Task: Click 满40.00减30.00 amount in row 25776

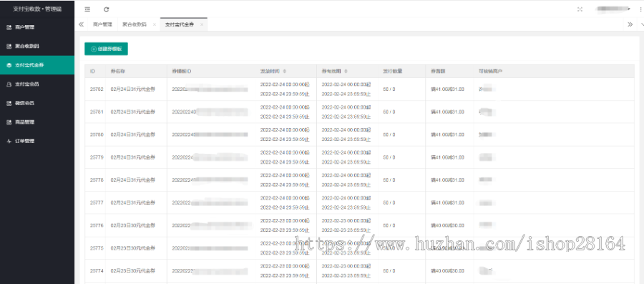Action: [448, 226]
